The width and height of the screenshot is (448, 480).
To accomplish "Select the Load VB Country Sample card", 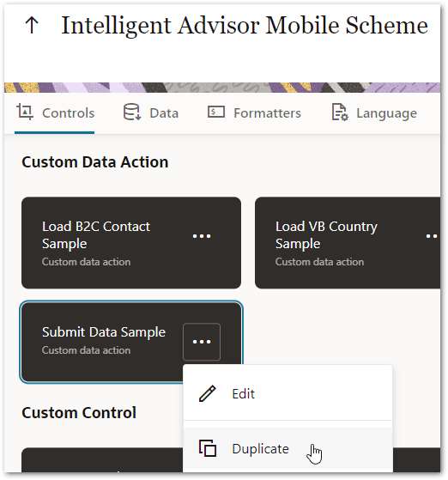I will [348, 243].
